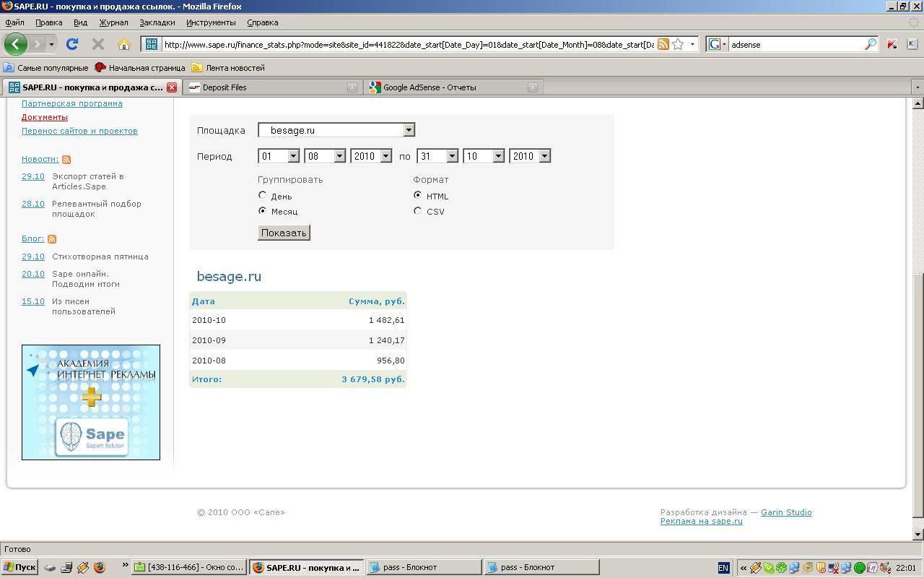The width and height of the screenshot is (924, 578).
Task: Open the Пуск start button
Action: (x=19, y=567)
